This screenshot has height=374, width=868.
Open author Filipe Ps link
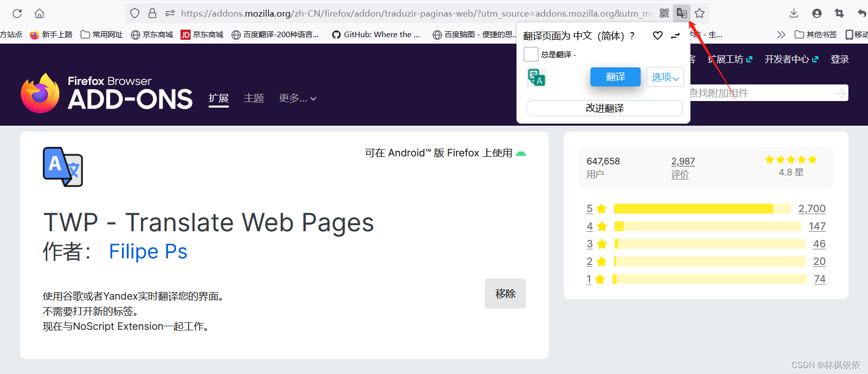pyautogui.click(x=148, y=251)
